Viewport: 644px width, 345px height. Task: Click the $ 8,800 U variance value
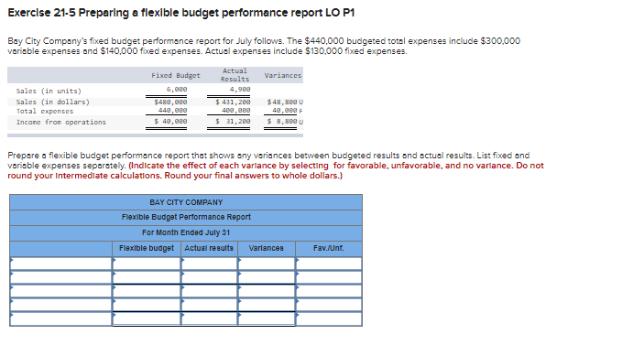coord(285,122)
